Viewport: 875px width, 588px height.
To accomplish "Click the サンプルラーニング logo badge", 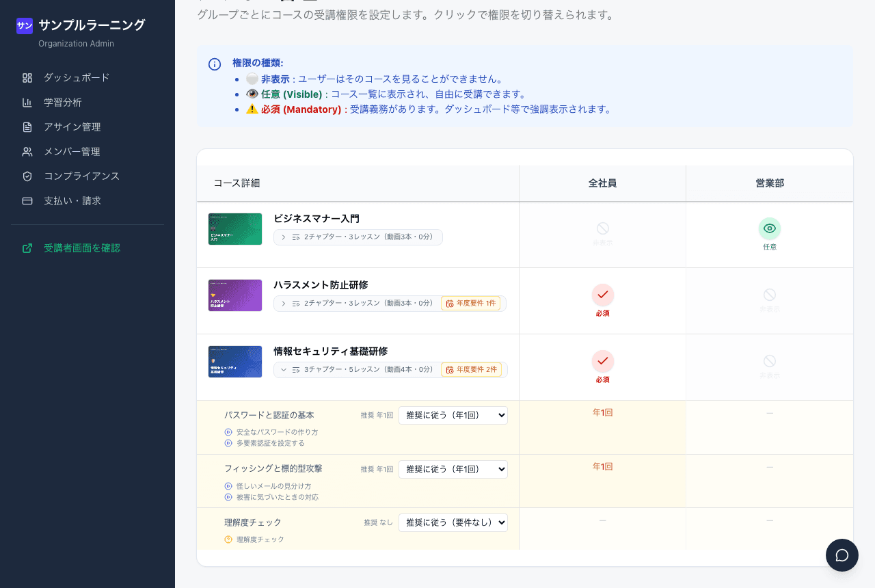I will pyautogui.click(x=25, y=26).
